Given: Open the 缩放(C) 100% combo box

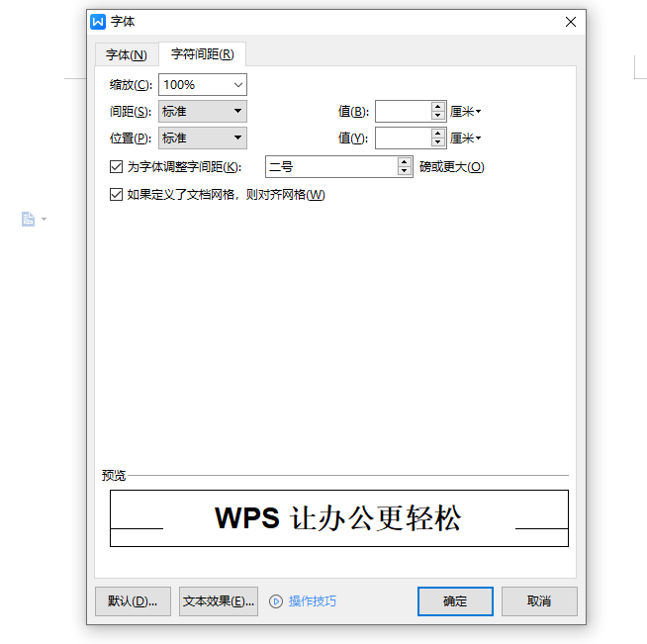Looking at the screenshot, I should pos(203,84).
